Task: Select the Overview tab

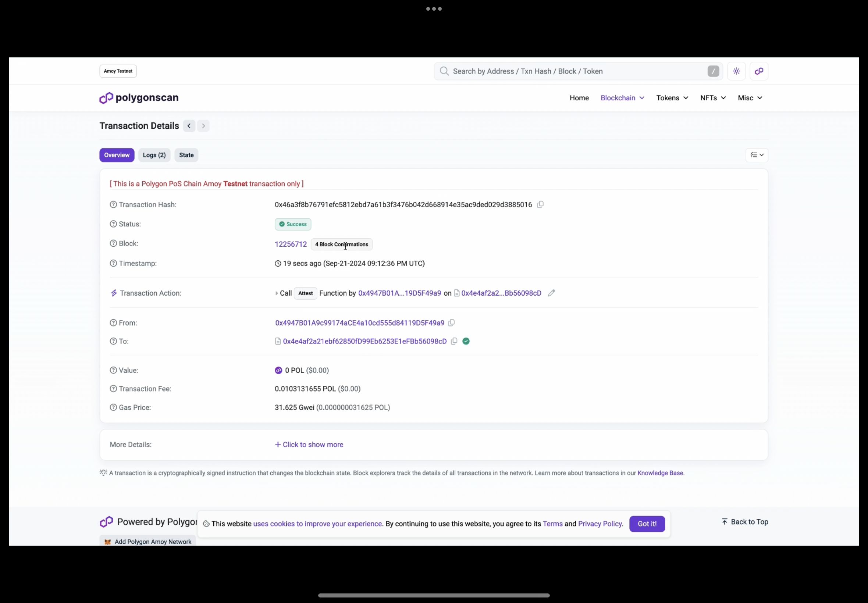Action: (x=117, y=155)
